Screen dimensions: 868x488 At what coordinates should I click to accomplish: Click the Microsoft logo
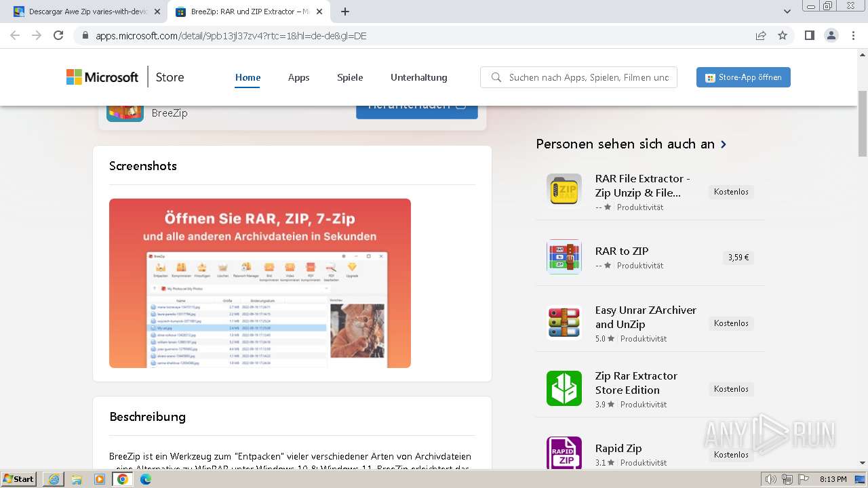[102, 77]
